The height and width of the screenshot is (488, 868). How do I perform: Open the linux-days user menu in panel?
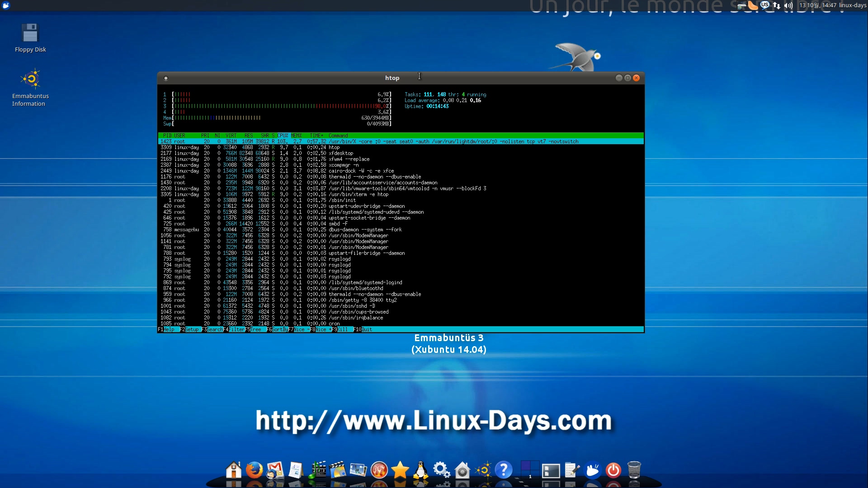853,5
